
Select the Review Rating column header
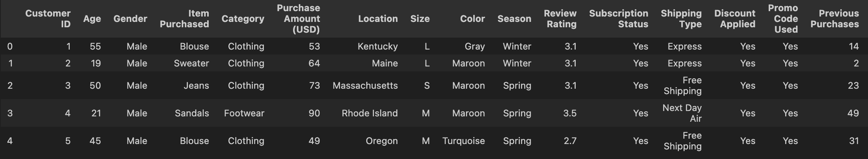click(x=560, y=19)
